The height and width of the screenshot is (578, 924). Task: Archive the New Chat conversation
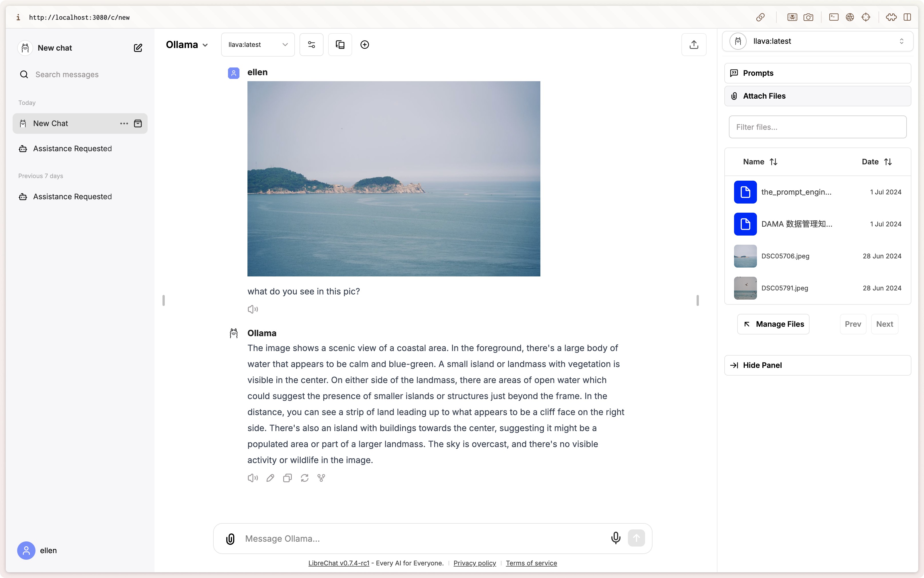coord(138,123)
